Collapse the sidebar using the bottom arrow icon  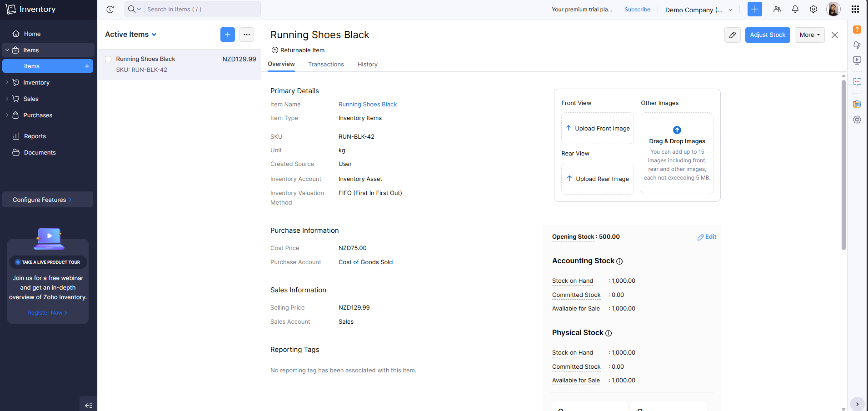click(x=89, y=405)
